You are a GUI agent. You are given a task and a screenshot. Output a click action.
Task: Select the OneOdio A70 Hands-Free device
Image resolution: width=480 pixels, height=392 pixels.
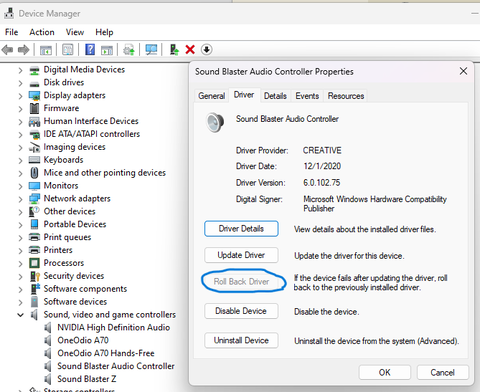point(106,353)
